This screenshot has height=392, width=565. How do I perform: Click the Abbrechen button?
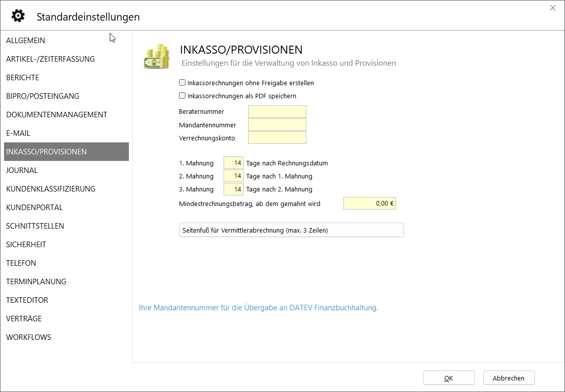[x=508, y=378]
